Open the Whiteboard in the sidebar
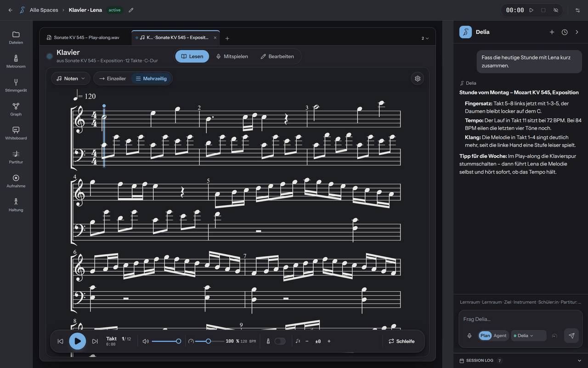Viewport: 588px width, 368px height. pos(16,133)
